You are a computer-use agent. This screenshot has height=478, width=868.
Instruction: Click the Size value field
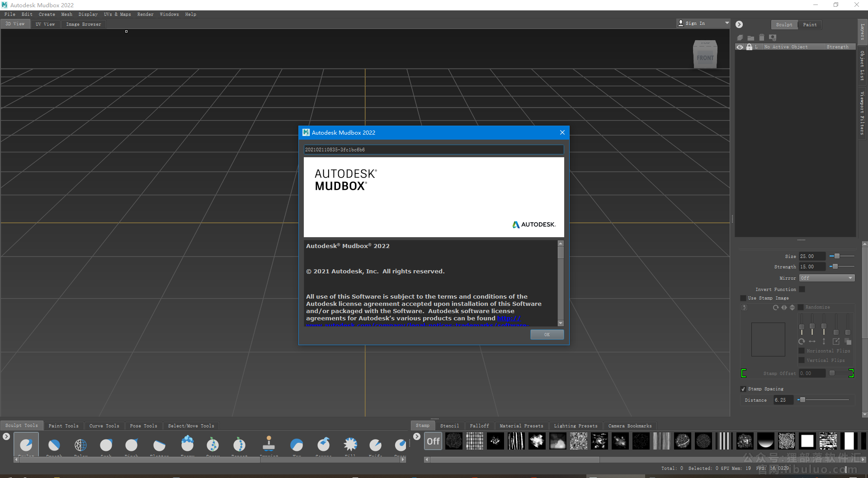[812, 256]
